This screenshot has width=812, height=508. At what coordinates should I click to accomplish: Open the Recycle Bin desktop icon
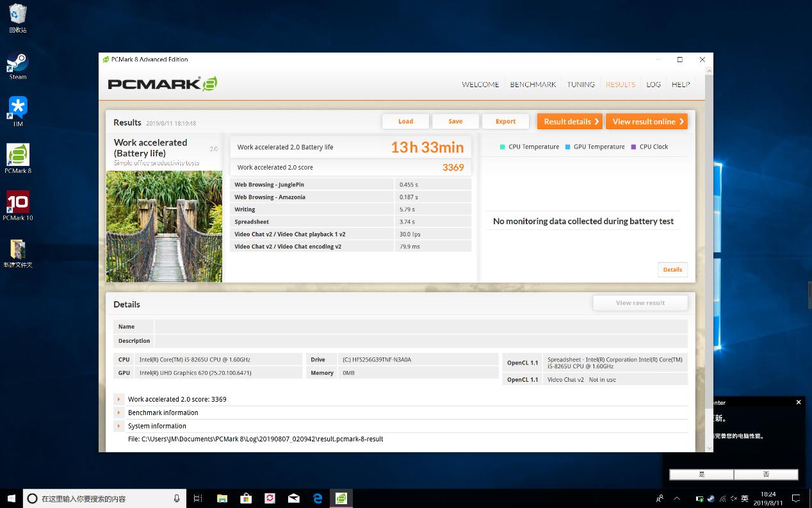[x=18, y=19]
